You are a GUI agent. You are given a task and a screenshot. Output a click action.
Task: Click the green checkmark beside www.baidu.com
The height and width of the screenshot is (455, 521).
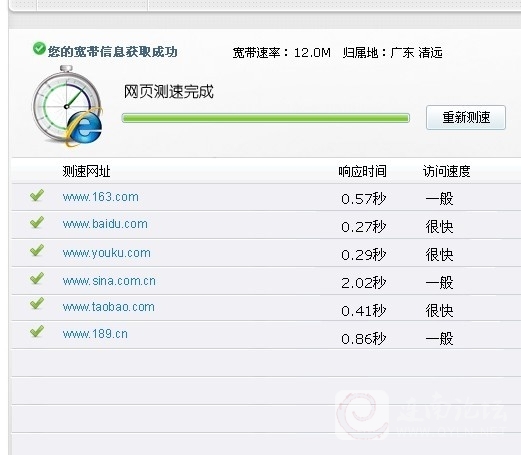pyautogui.click(x=37, y=222)
